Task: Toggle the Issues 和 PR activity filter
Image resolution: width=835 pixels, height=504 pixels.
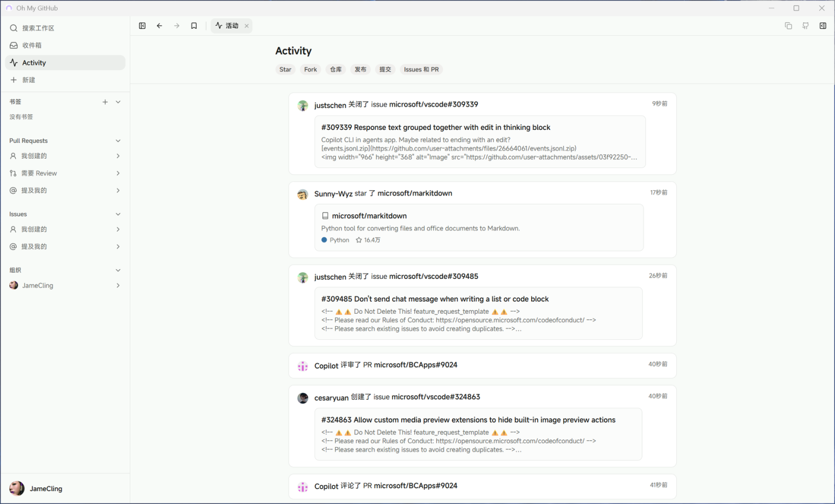Action: click(421, 70)
